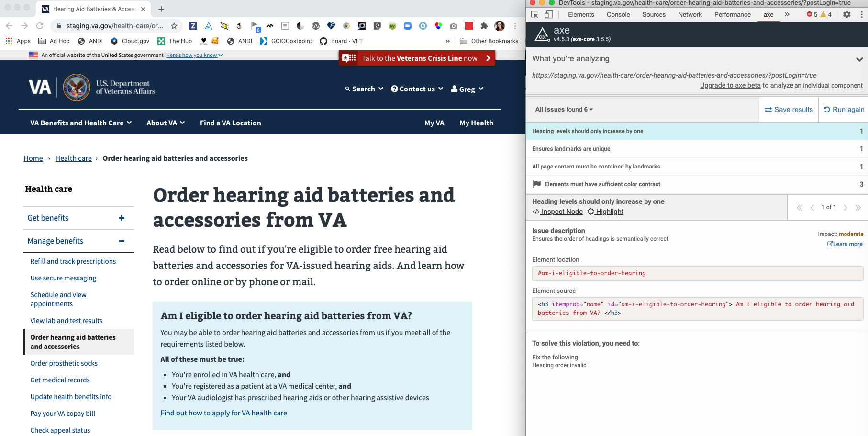Collapse the What you're analyzing section

859,59
